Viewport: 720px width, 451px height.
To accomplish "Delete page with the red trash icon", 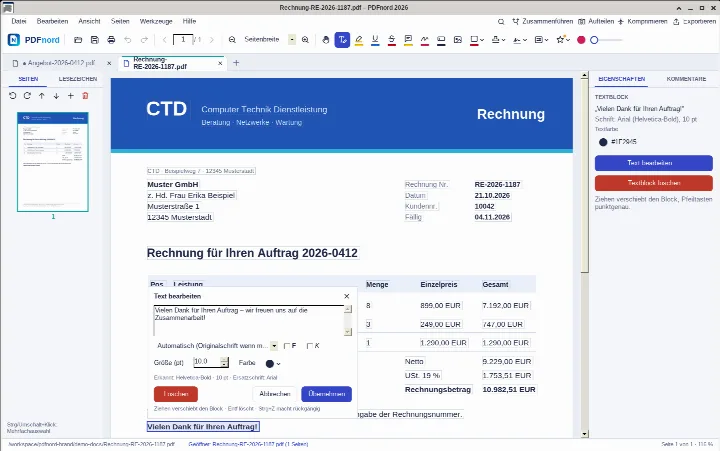I will tap(85, 96).
